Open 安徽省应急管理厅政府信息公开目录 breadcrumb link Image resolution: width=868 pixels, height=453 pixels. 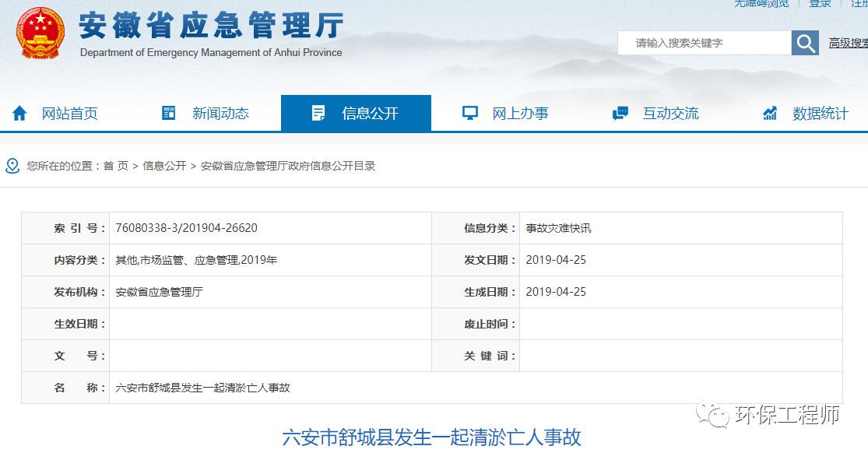[288, 166]
